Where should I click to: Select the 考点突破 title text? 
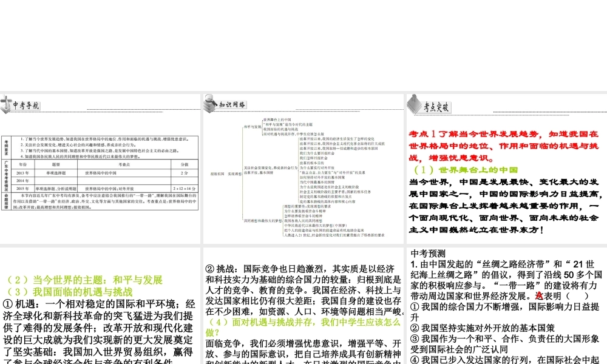tap(436, 107)
